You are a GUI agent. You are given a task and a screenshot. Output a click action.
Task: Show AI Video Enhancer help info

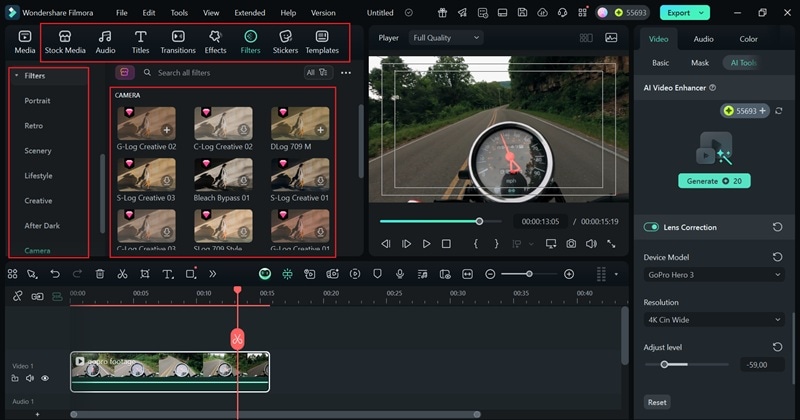[712, 88]
